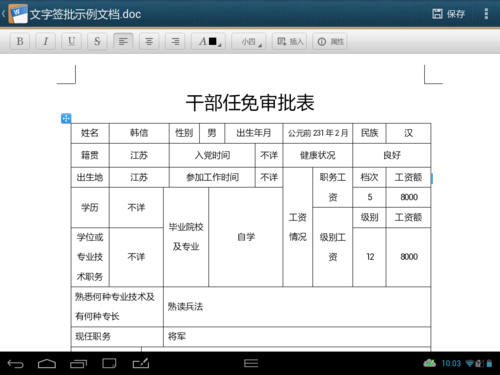
Task: Save the document with 保存
Action: tap(448, 14)
